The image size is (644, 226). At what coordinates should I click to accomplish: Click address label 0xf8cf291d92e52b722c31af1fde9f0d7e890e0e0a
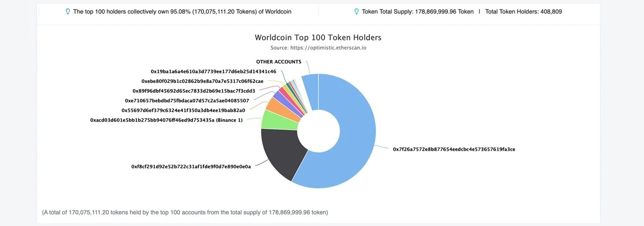pos(191,167)
